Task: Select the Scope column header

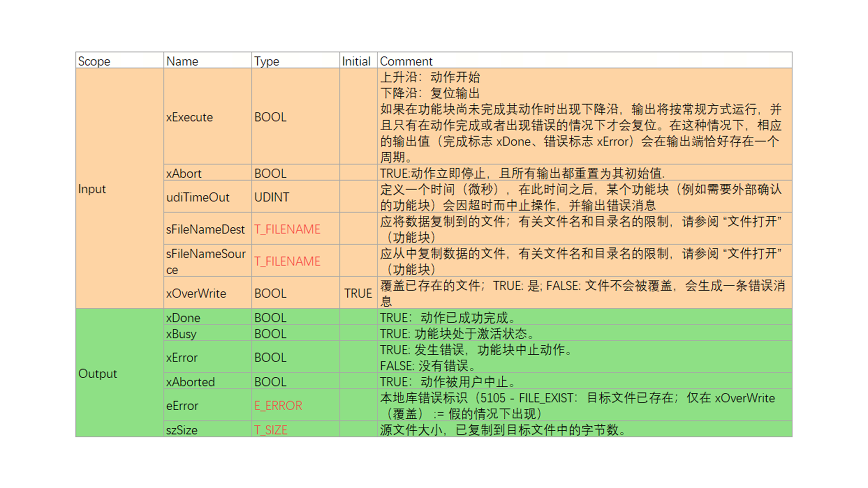Action: pos(94,61)
